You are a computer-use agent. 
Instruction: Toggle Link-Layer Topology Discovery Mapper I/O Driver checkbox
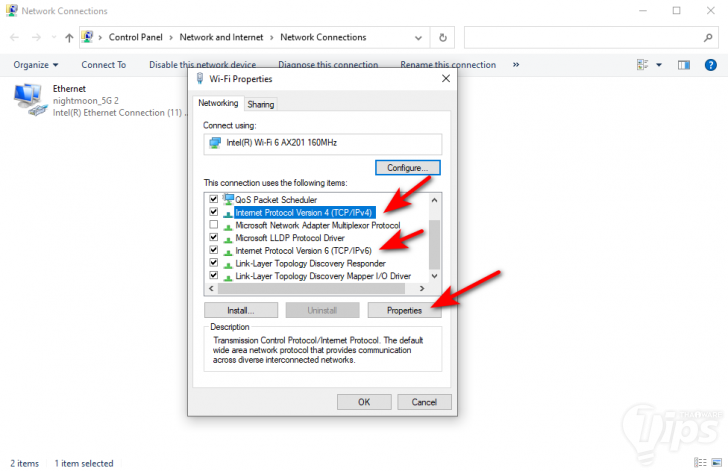tap(214, 275)
